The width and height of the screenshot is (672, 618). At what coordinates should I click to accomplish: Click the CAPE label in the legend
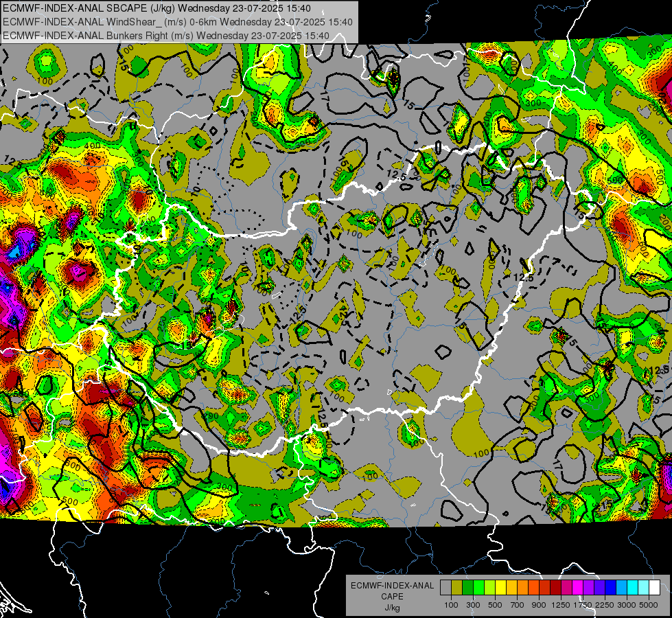pos(392,597)
